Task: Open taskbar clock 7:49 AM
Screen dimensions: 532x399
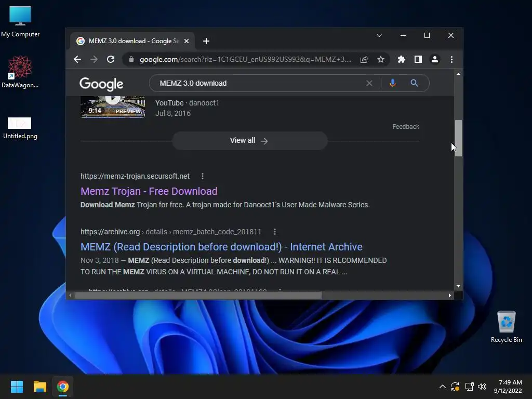Action: click(508, 387)
